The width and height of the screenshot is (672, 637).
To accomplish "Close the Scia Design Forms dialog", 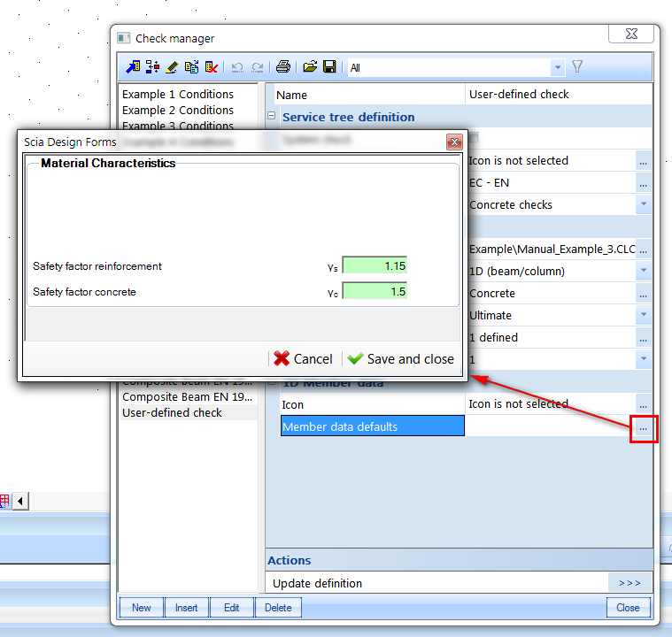I will click(x=454, y=142).
